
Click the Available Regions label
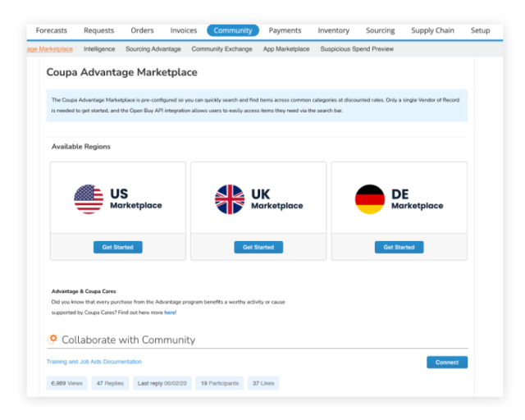click(80, 146)
